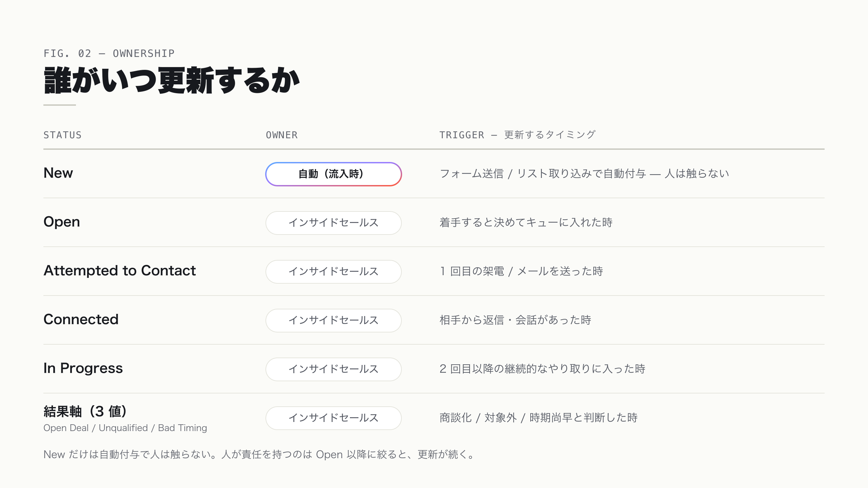Select the New status label
Image resolution: width=868 pixels, height=488 pixels.
point(58,173)
